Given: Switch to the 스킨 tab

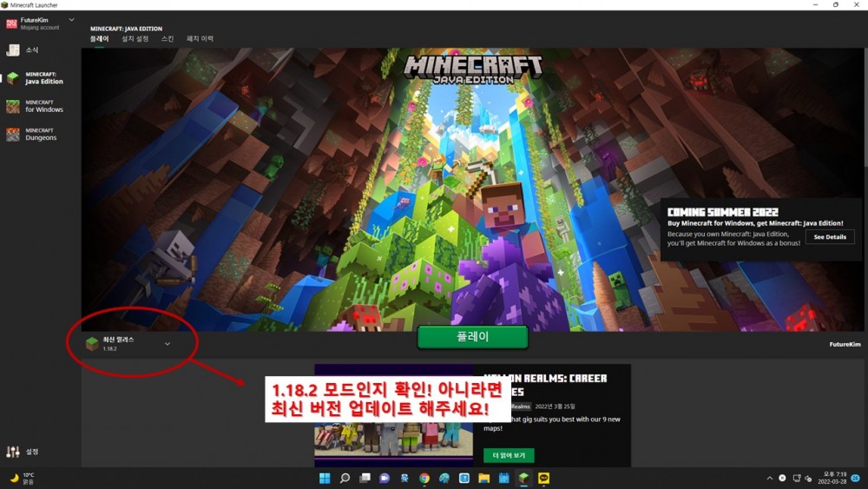Looking at the screenshot, I should tap(168, 39).
